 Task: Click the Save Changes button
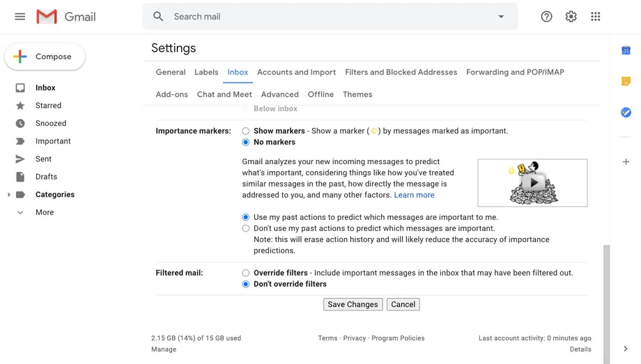(353, 304)
